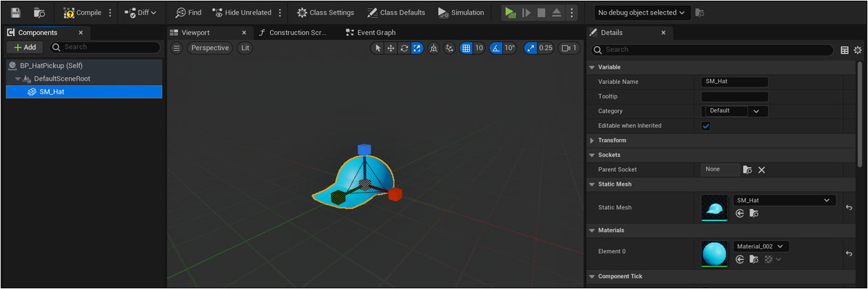Select the SM_Hat component in the tree
868x289 pixels.
(84, 92)
